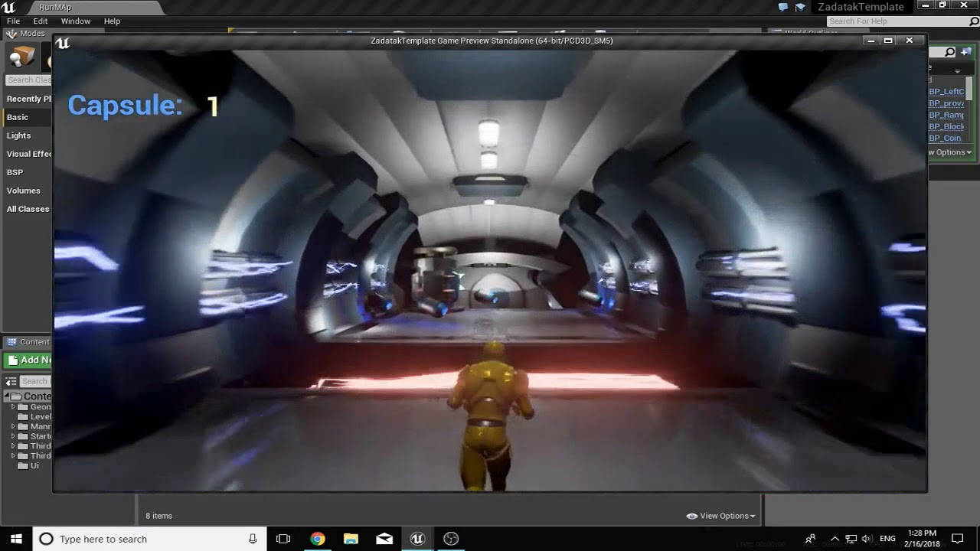
Task: Select the Visual Effects placement category
Action: [x=29, y=154]
